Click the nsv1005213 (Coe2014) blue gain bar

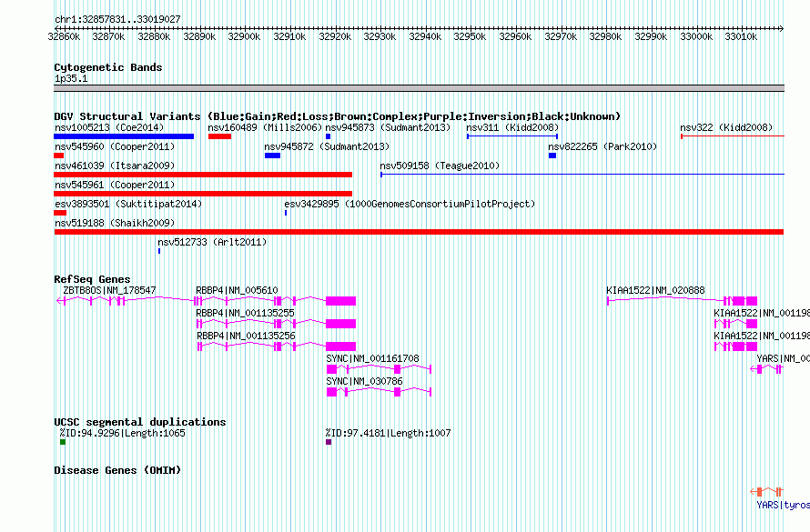pos(124,136)
